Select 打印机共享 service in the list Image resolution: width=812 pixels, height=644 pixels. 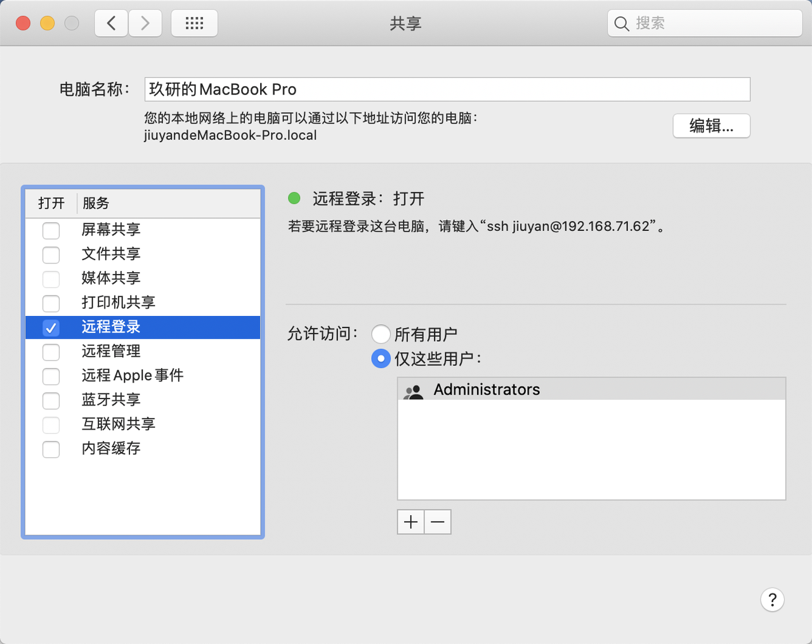click(x=119, y=303)
